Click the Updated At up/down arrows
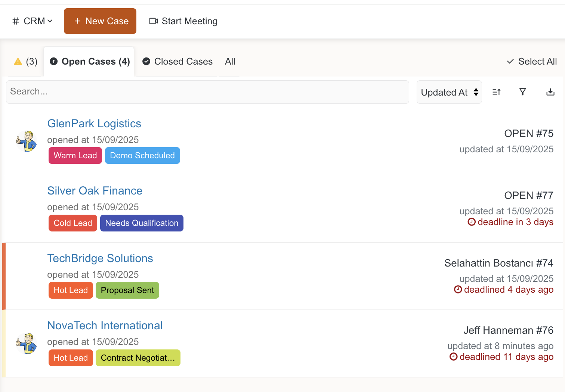The height and width of the screenshot is (392, 565). pyautogui.click(x=476, y=92)
